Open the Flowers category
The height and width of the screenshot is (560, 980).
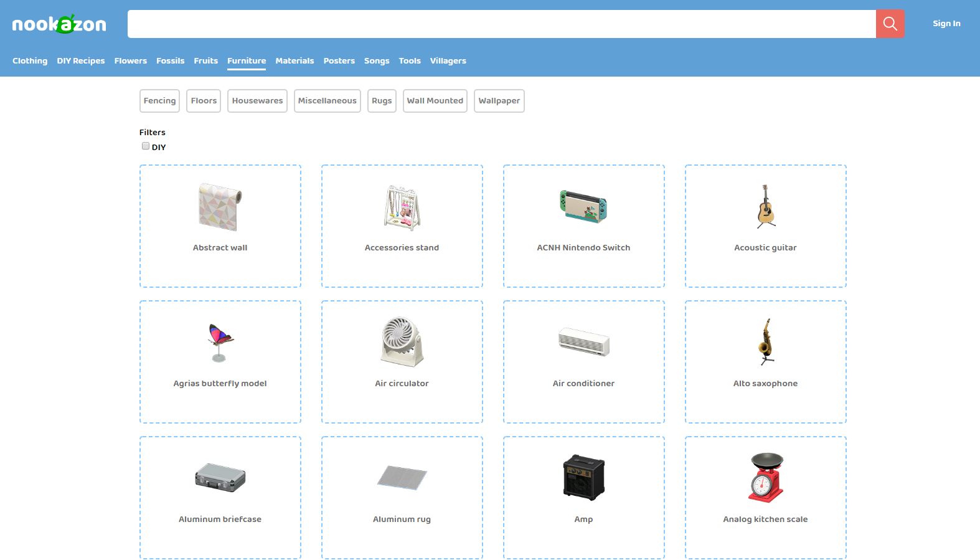[131, 60]
